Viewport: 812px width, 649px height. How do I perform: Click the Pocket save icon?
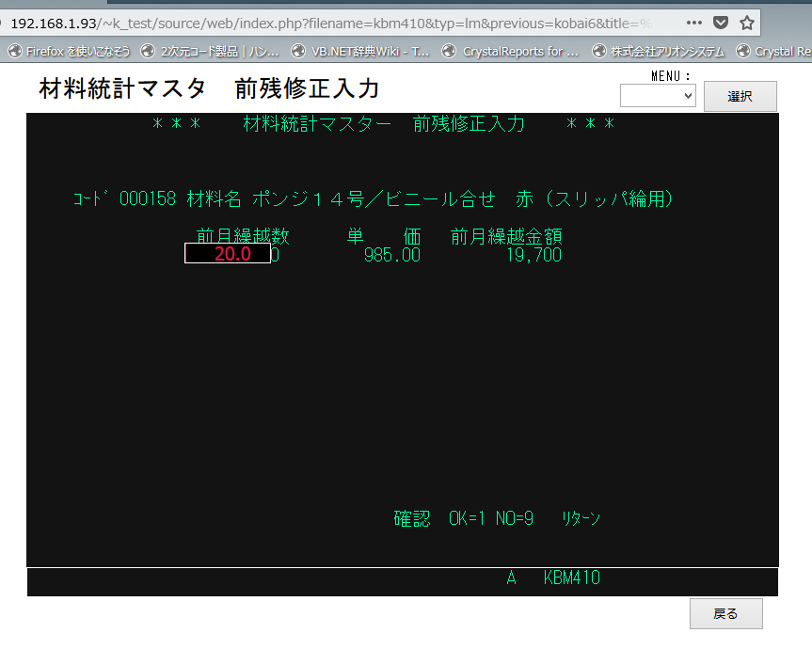(721, 23)
